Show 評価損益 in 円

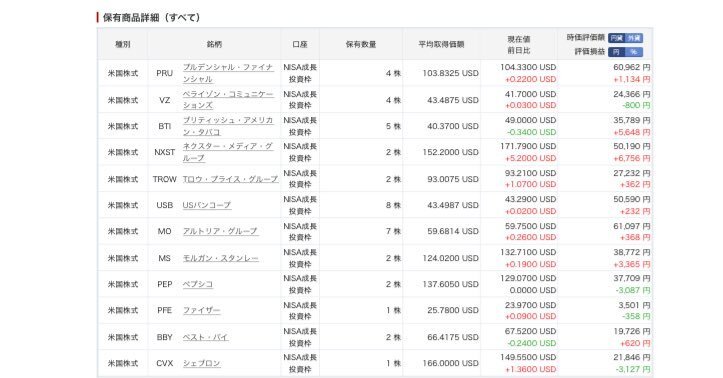[616, 52]
